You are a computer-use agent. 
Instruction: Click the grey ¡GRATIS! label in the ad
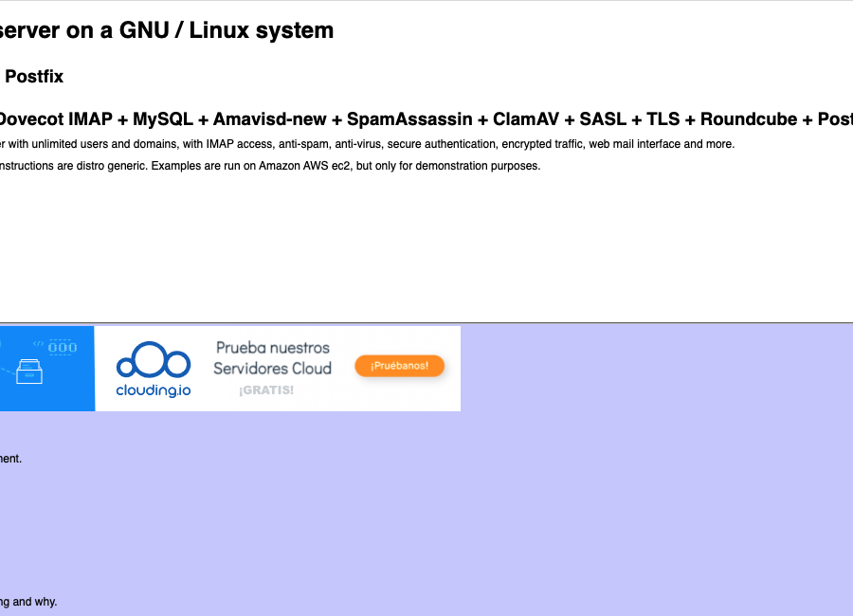tap(266, 390)
